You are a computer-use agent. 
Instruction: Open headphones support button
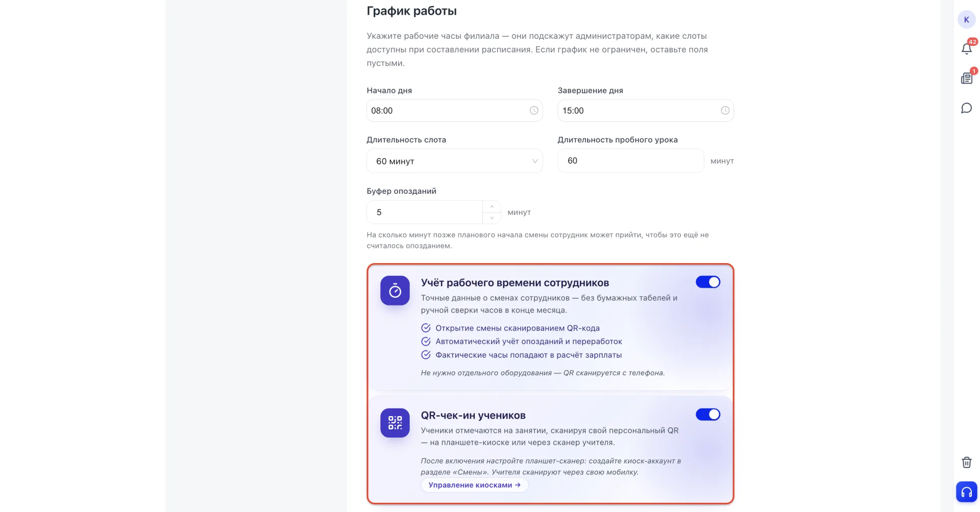point(966,492)
